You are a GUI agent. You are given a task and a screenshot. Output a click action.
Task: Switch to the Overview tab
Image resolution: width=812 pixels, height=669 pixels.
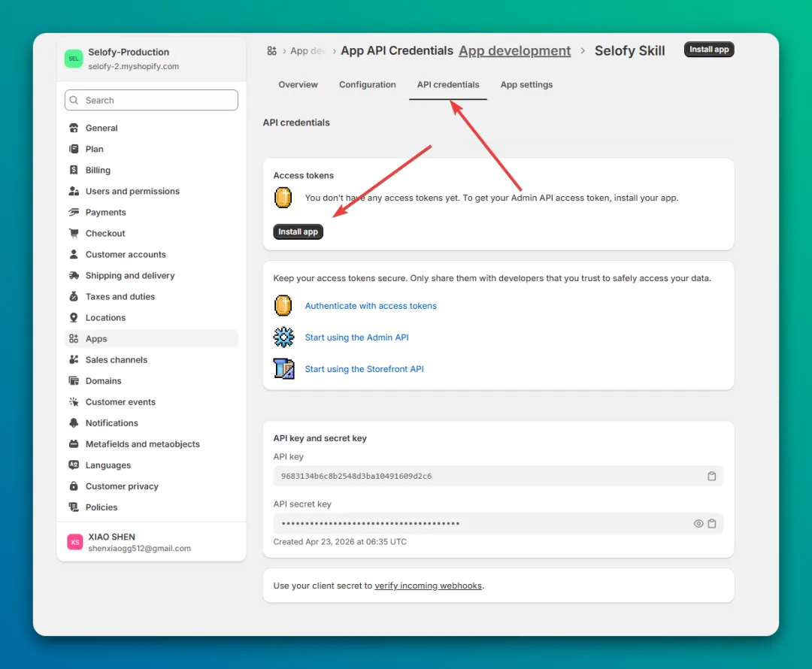(x=298, y=84)
